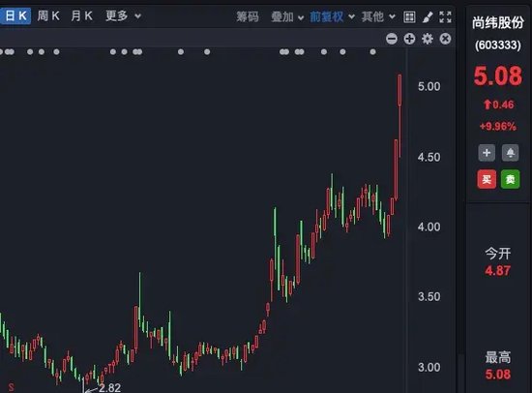This screenshot has height=393, width=532.
Task: Select the drawing brush tool
Action: pos(428,16)
